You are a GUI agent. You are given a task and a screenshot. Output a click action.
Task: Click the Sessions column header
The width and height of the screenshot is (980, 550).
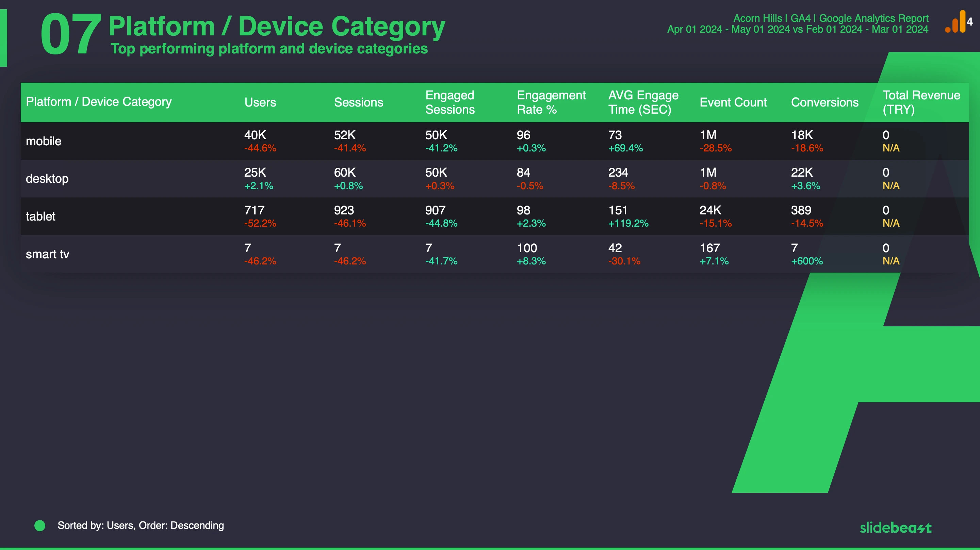[358, 102]
